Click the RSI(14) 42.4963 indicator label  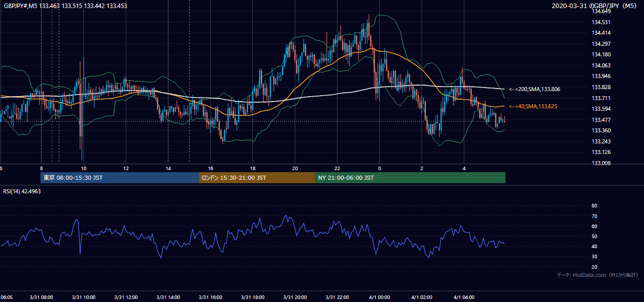pyautogui.click(x=22, y=191)
